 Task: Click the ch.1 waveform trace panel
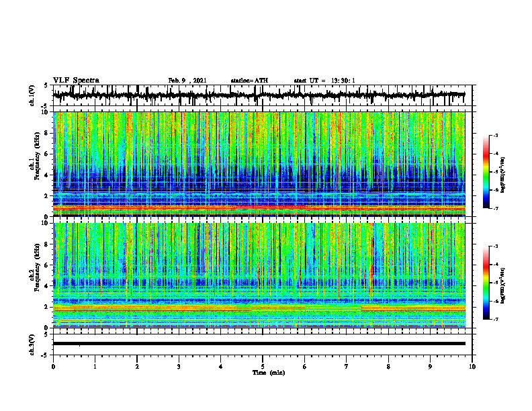coord(263,95)
